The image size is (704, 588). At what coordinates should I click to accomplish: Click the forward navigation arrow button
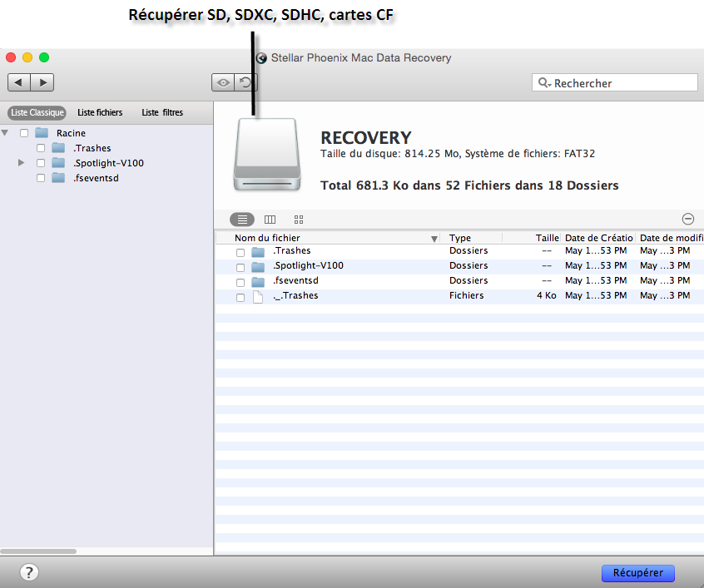point(42,82)
